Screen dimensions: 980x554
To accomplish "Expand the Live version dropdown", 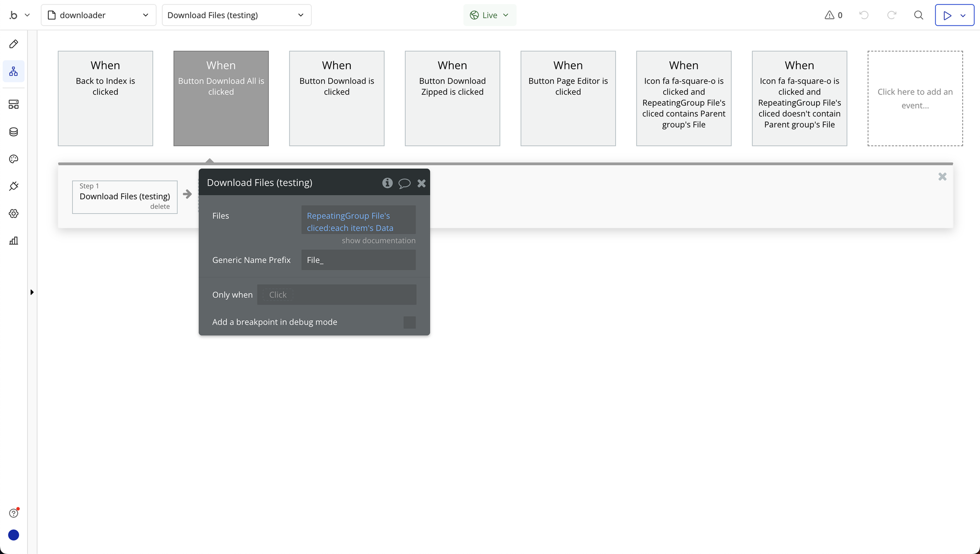I will coord(490,15).
